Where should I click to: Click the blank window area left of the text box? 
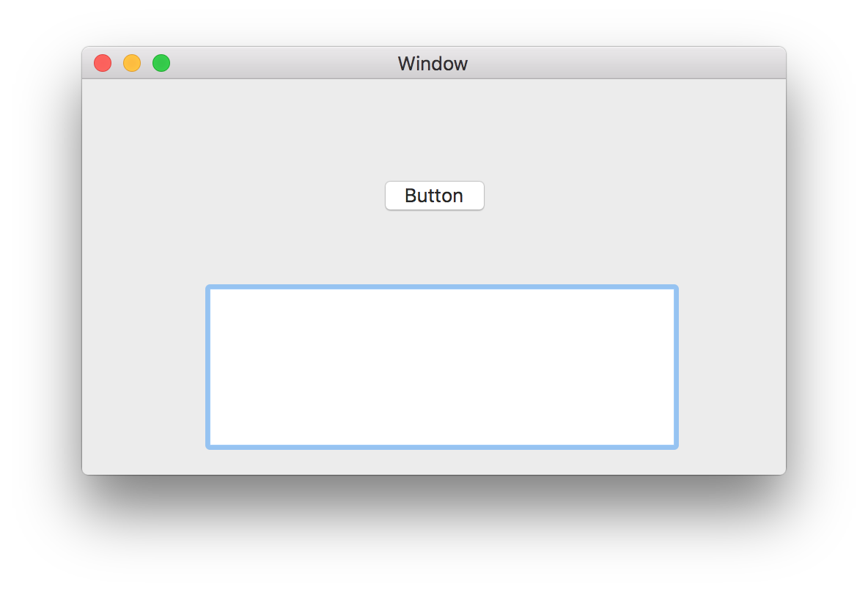(x=144, y=367)
